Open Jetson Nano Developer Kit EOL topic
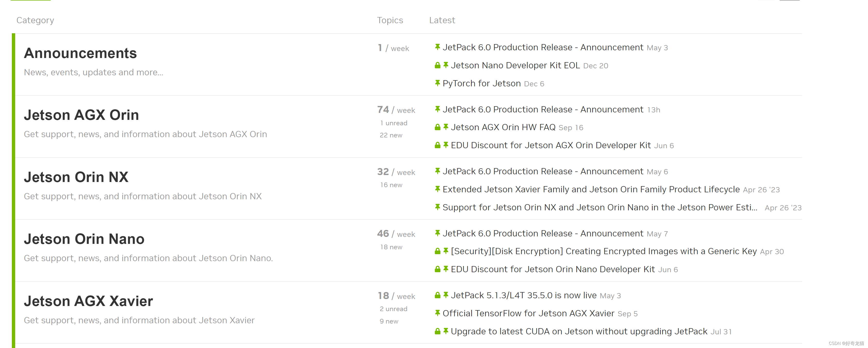 [x=515, y=65]
